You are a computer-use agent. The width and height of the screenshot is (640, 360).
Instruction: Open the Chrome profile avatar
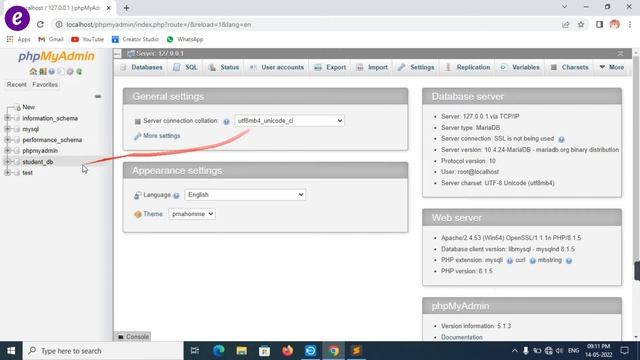[x=614, y=24]
